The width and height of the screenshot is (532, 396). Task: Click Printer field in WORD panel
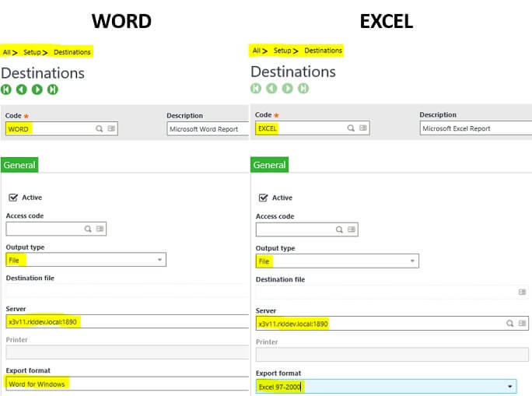[128, 352]
